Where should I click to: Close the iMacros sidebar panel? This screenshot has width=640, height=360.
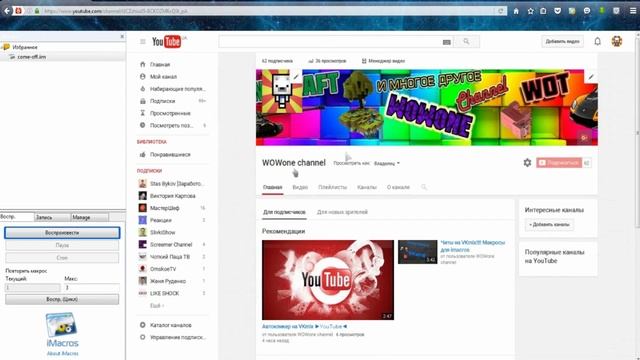coord(122,36)
